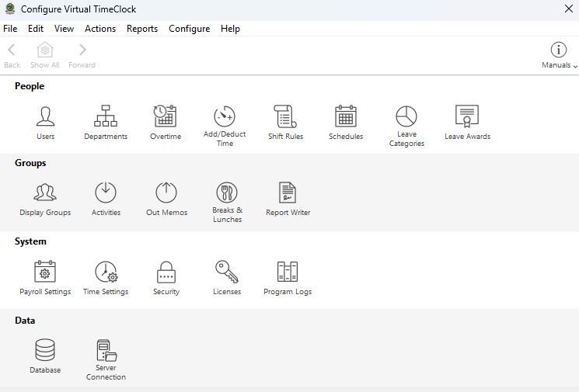Open the Edit menu
This screenshot has height=392, width=579.
[x=36, y=29]
